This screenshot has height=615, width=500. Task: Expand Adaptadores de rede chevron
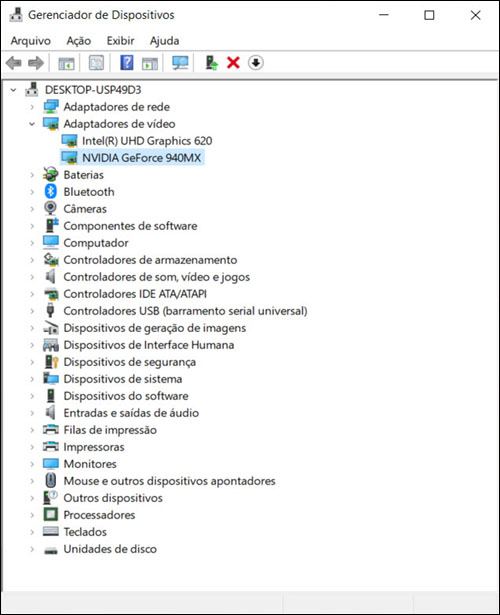pos(32,107)
